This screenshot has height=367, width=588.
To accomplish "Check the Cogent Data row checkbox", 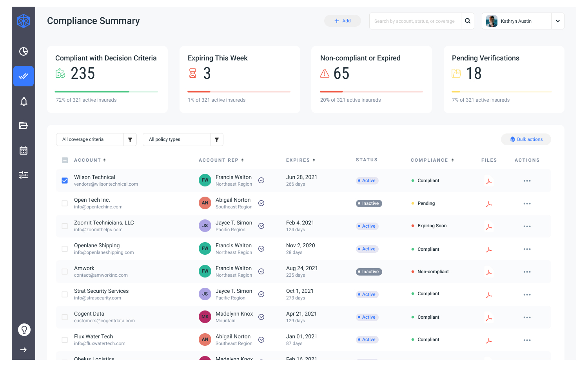I will (x=65, y=317).
